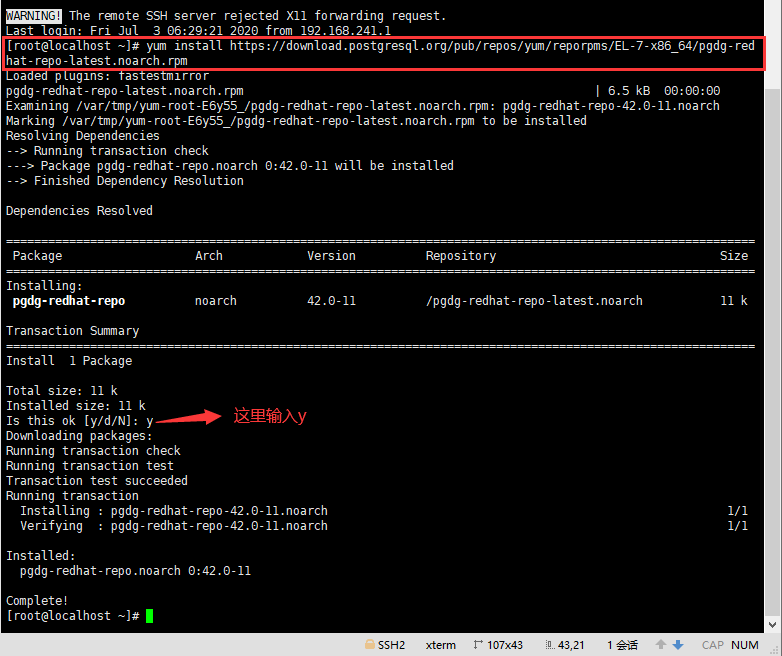This screenshot has height=656, width=782.
Task: Click the '1 会话' session count
Action: tap(622, 645)
